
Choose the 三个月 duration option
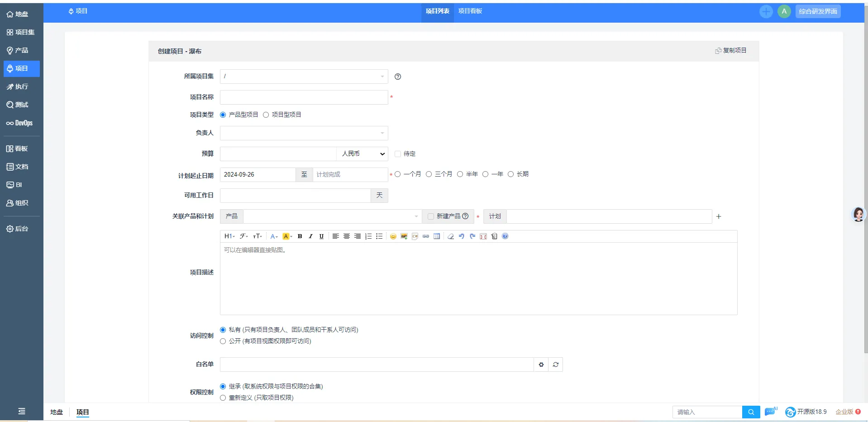tap(429, 174)
